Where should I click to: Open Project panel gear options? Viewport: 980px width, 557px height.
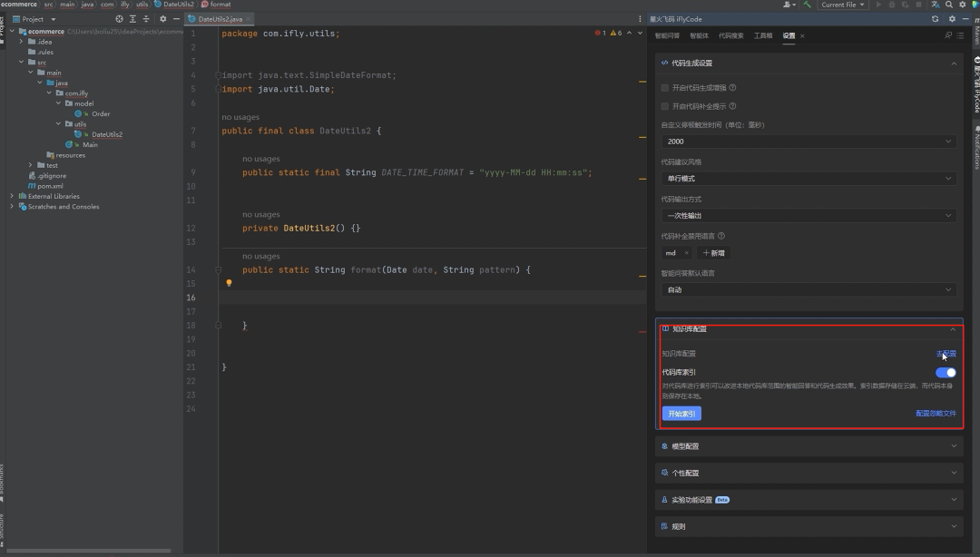pyautogui.click(x=163, y=19)
